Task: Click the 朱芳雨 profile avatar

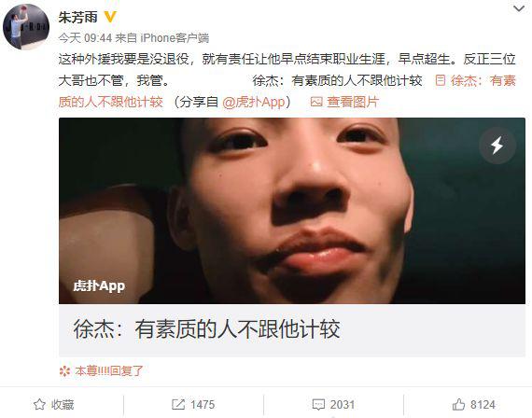Action: click(26, 27)
